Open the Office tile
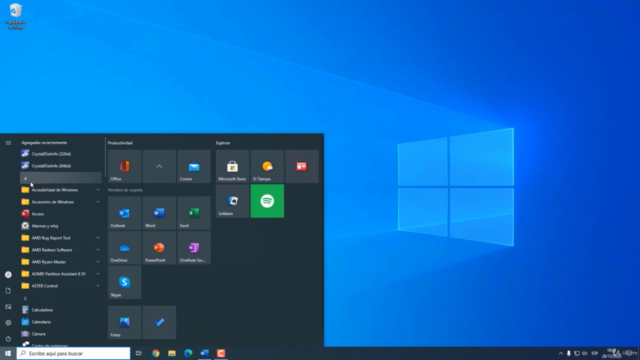 (x=124, y=166)
